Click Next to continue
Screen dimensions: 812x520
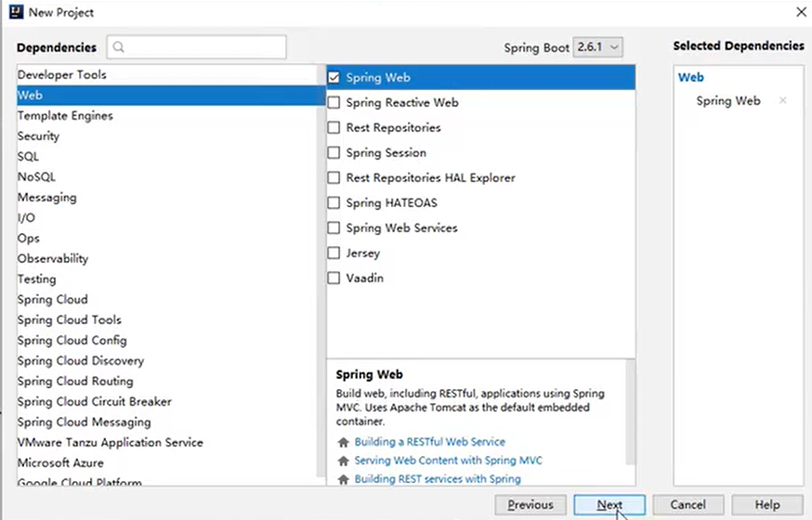point(609,505)
